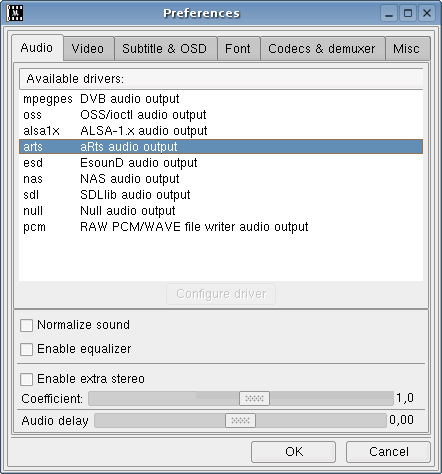Choose the sdl SDLlib audio output driver

click(x=221, y=195)
